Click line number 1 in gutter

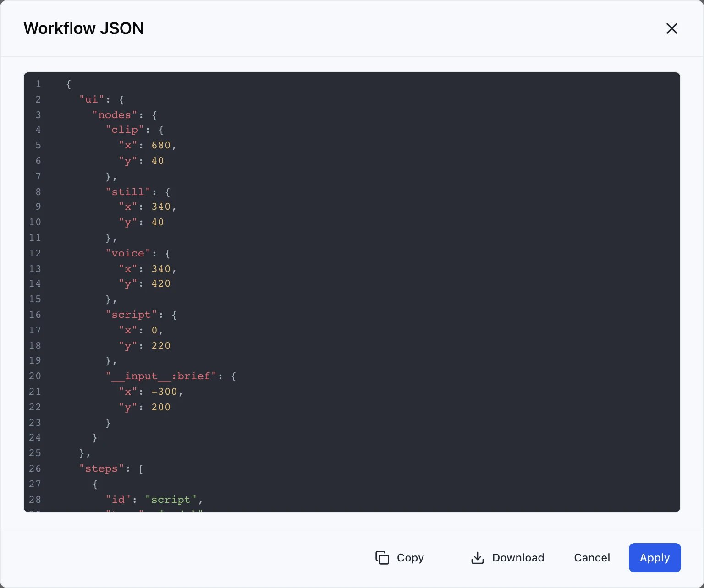[x=38, y=84]
